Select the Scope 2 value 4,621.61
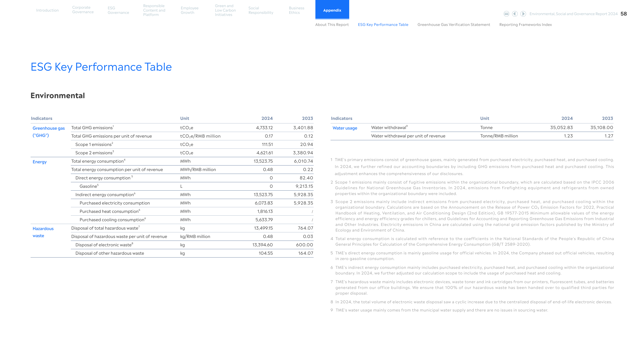644x362 pixels. click(265, 153)
